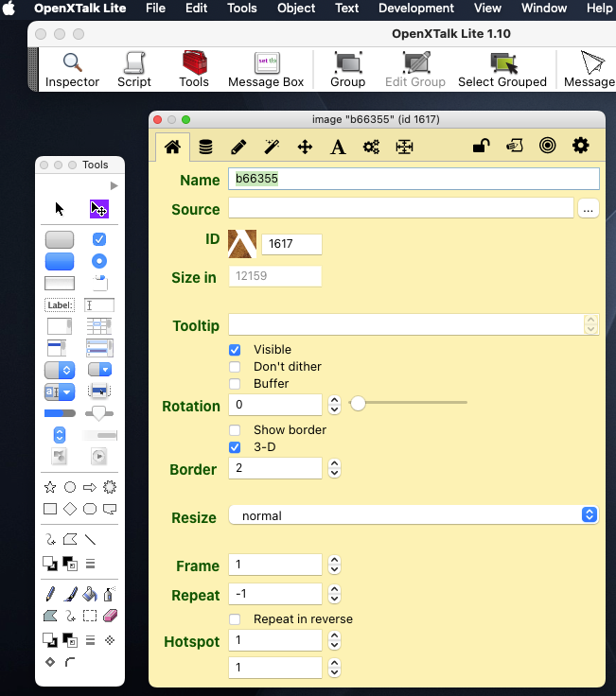This screenshot has height=696, width=616.
Task: Open the magic wand Effects tab
Action: click(x=272, y=147)
